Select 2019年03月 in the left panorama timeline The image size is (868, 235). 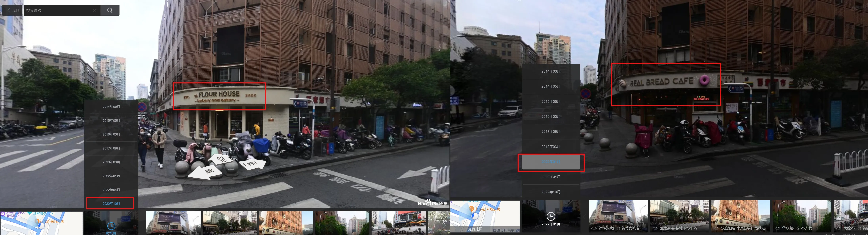111,162
